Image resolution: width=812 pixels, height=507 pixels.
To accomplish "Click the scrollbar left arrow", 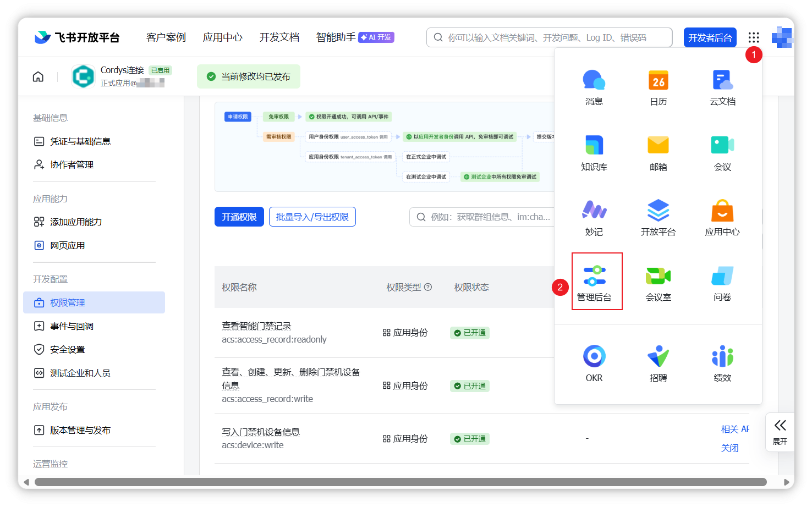I will coord(26,482).
